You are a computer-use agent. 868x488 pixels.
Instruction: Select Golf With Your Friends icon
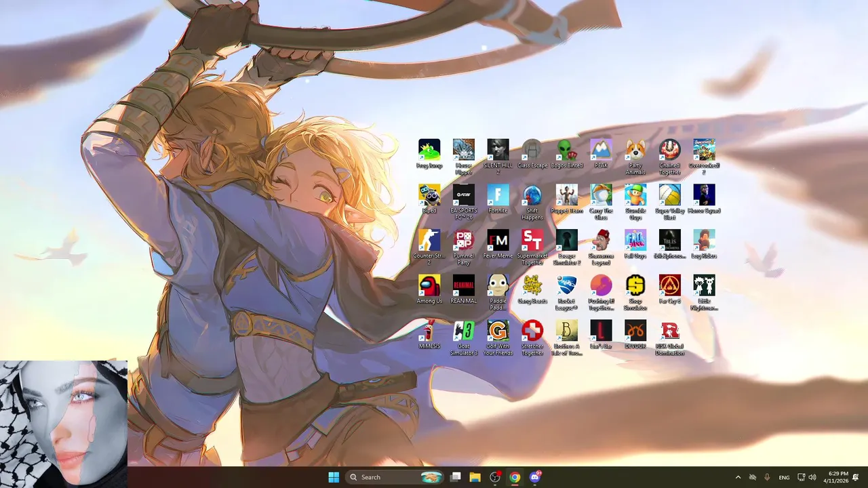[498, 338]
